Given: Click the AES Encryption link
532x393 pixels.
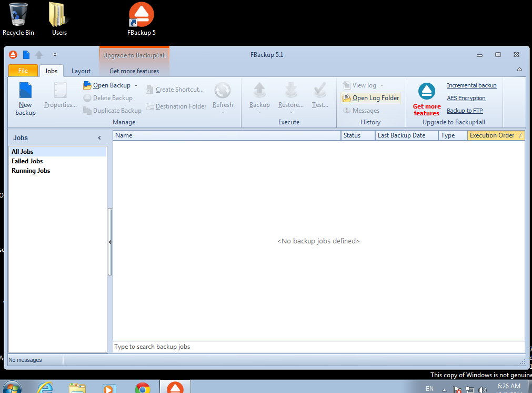Looking at the screenshot, I should (466, 98).
